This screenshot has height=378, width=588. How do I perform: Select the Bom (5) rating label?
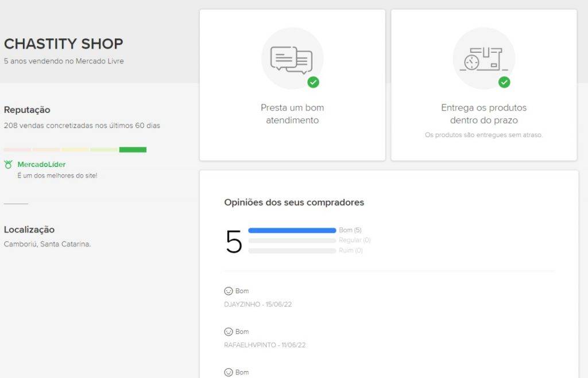pyautogui.click(x=350, y=230)
